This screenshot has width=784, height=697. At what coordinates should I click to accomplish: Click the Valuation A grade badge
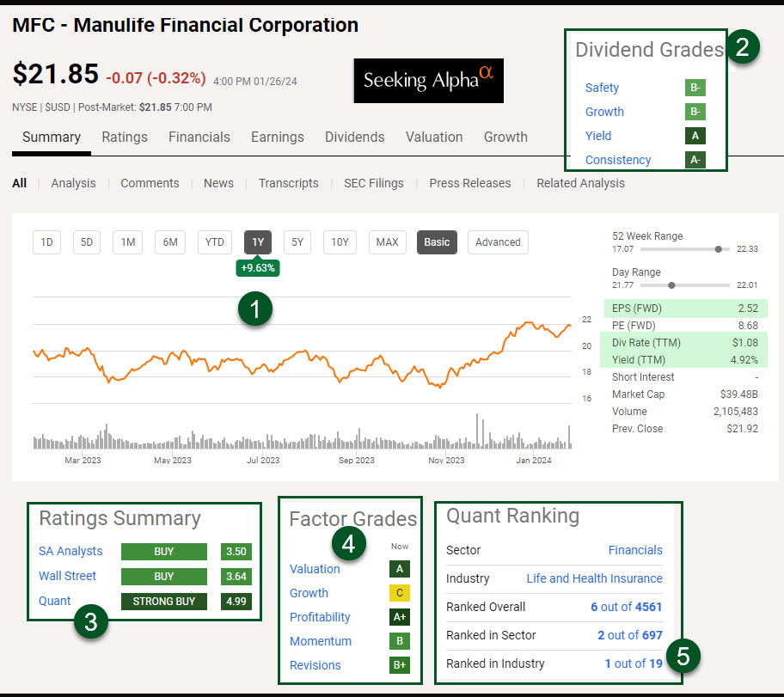398,569
